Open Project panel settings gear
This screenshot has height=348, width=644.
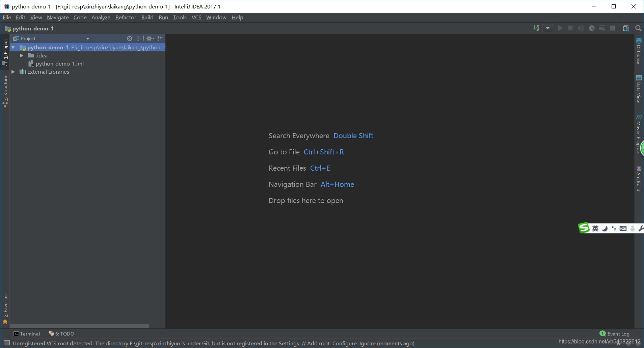(150, 39)
